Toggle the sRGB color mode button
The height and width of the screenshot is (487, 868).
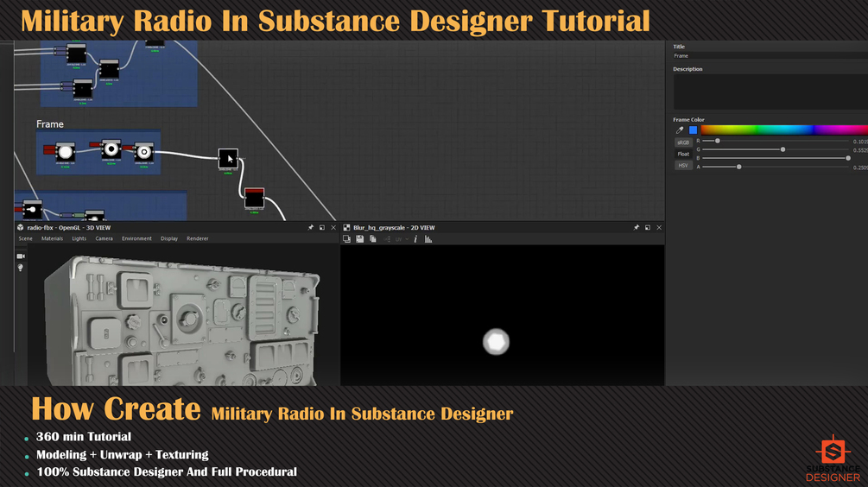pos(683,142)
